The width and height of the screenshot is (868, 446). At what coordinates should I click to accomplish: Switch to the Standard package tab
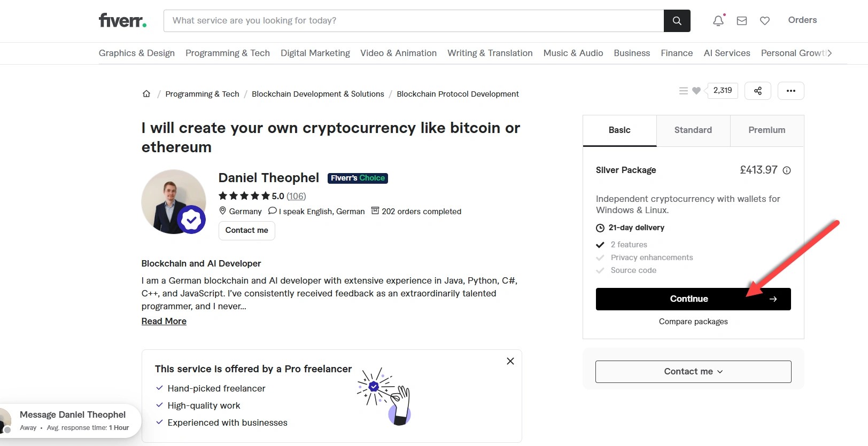[693, 130]
